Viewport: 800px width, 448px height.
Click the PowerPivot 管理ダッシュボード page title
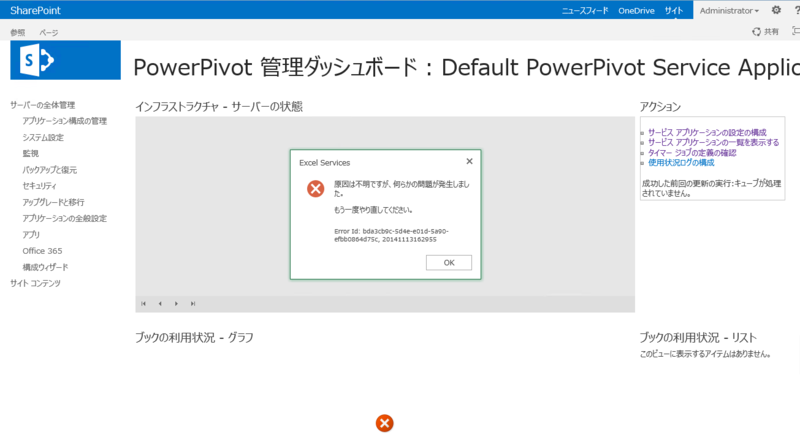tap(466, 67)
